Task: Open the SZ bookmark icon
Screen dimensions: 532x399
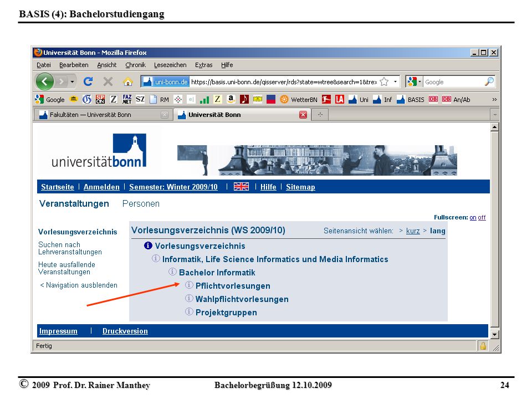Action: pyautogui.click(x=140, y=99)
